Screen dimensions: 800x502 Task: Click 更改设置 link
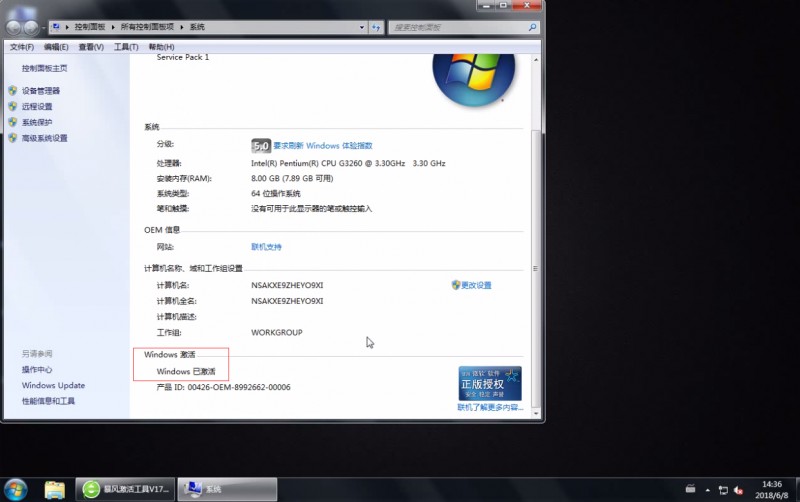tap(476, 285)
